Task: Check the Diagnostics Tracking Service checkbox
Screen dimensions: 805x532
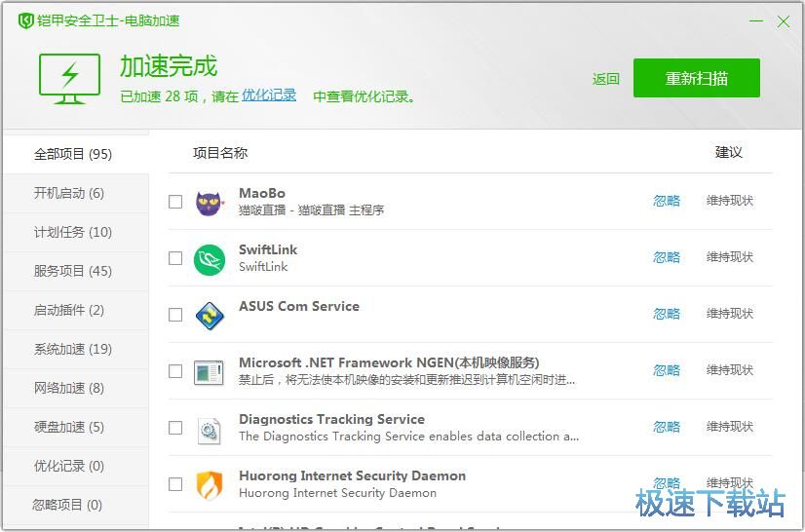Action: [175, 427]
